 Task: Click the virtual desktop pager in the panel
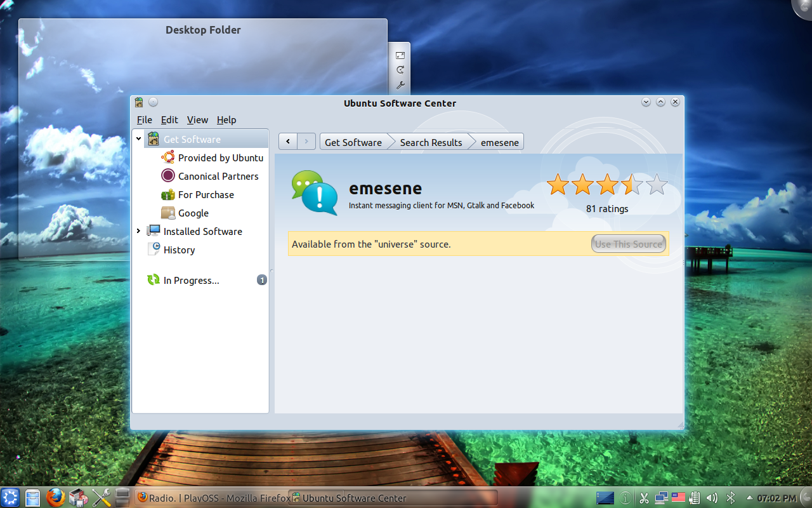(x=123, y=498)
